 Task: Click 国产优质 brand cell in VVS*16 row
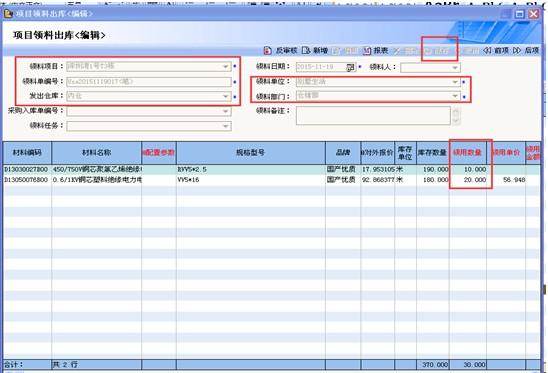343,180
